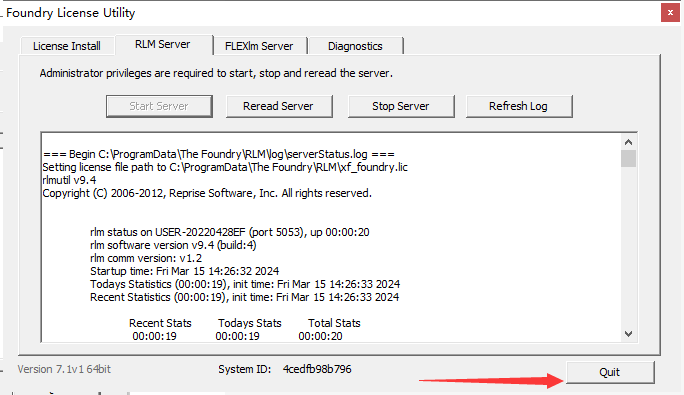Switch to the License Install tab

click(x=67, y=46)
